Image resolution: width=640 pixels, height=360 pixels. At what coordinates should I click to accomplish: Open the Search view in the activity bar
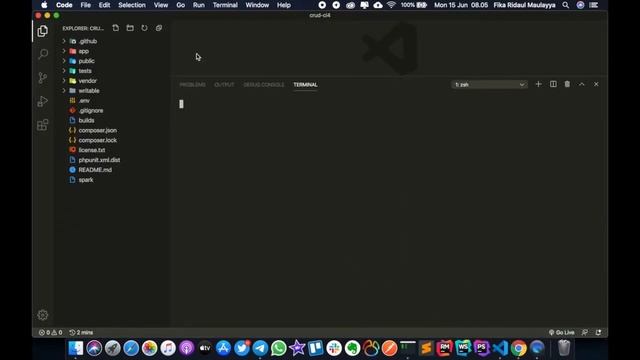[x=42, y=54]
